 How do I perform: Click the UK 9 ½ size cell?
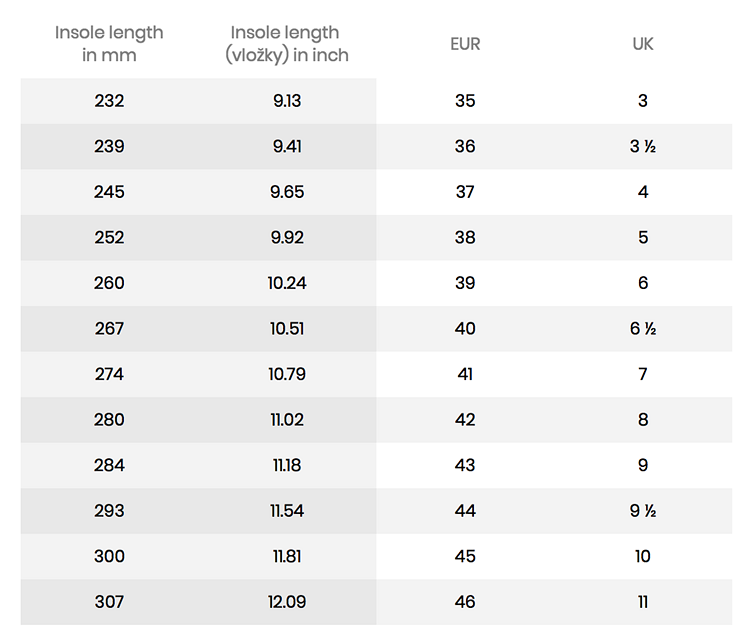(x=643, y=511)
